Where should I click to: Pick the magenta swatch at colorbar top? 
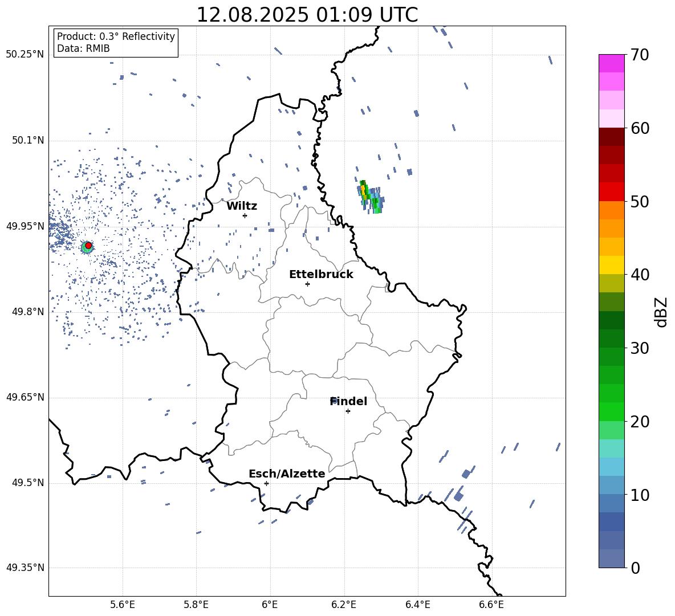click(x=611, y=63)
